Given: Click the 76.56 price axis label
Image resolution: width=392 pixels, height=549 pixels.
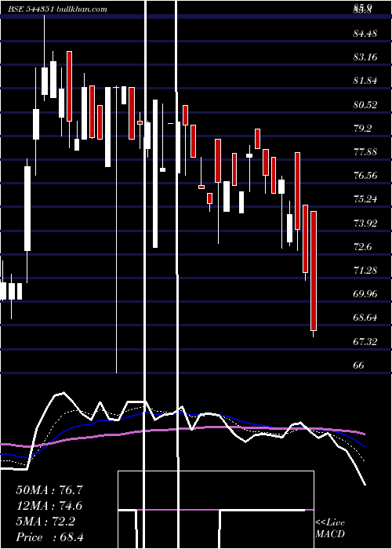Looking at the screenshot, I should [x=365, y=176].
